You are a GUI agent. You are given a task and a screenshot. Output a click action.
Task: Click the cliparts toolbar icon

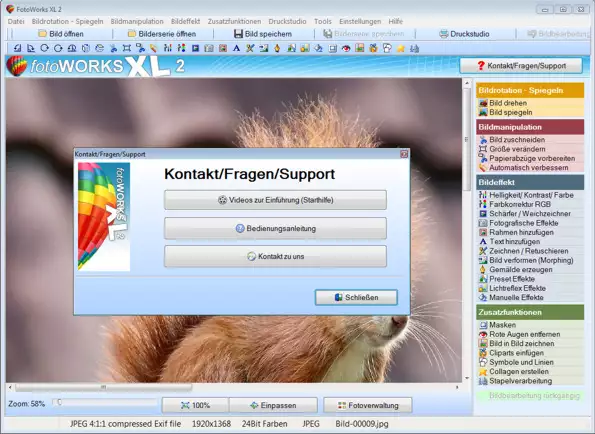[x=373, y=48]
